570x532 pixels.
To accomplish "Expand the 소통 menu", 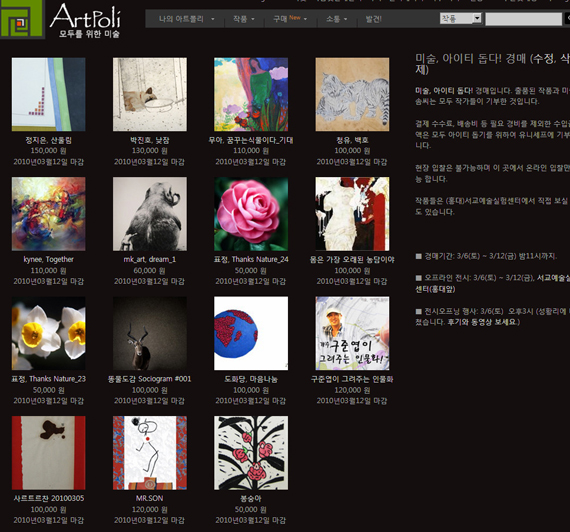I will [336, 19].
